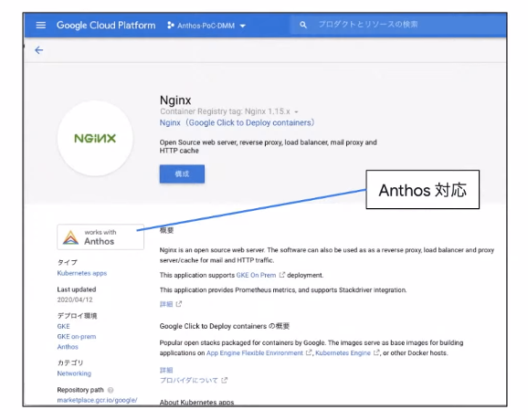
Task: Open Nginx Google Click to Deploy containers link
Action: (238, 123)
